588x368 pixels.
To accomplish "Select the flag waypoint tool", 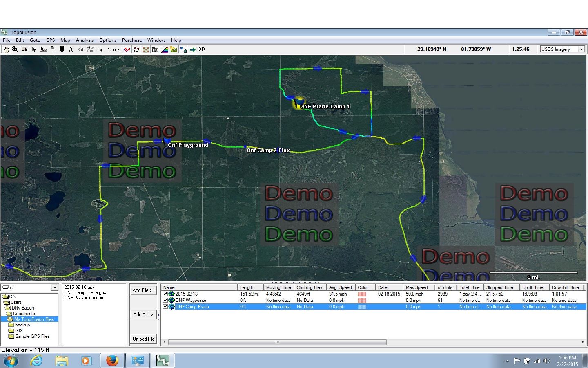I will (x=53, y=49).
